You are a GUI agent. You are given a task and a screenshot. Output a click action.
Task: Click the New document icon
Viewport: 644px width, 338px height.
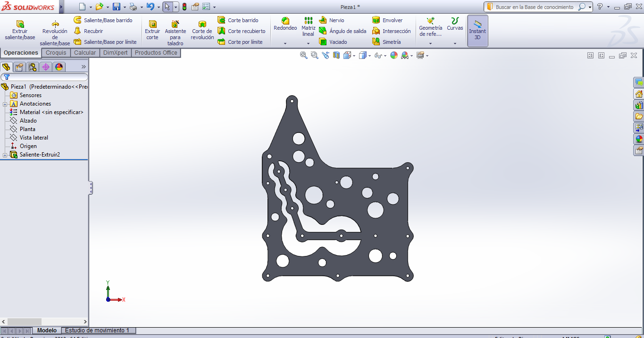[x=82, y=7]
